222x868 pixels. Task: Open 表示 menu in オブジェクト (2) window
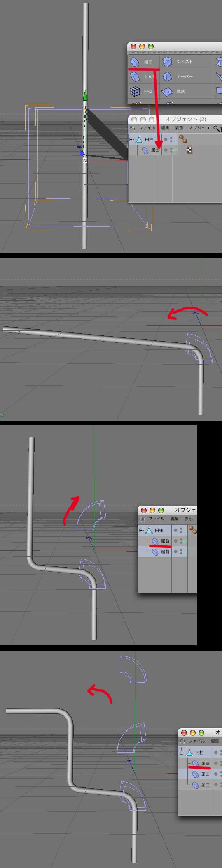pyautogui.click(x=179, y=128)
